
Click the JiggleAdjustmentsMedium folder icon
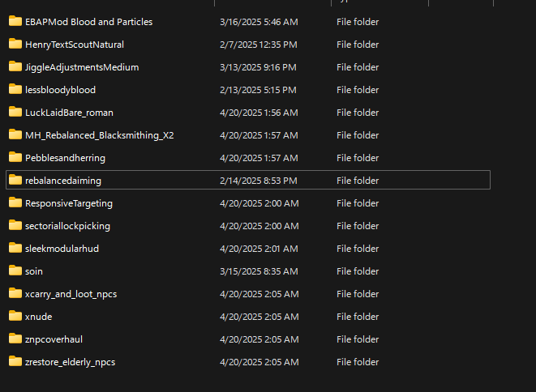point(15,67)
